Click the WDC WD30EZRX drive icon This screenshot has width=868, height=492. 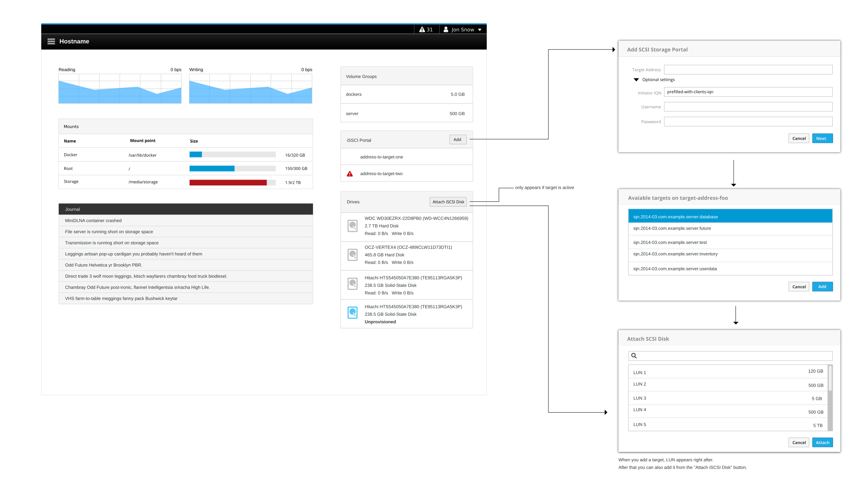point(352,226)
